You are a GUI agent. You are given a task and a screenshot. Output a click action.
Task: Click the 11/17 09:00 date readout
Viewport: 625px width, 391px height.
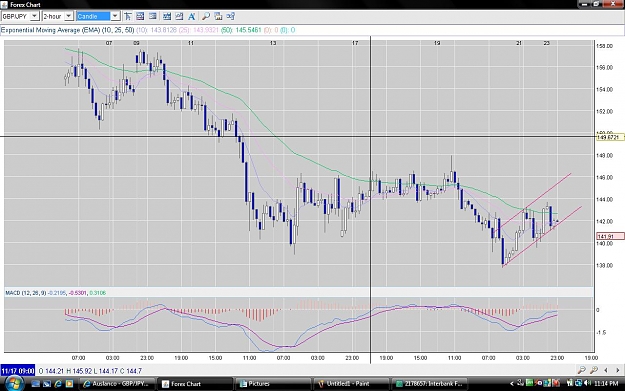18,371
